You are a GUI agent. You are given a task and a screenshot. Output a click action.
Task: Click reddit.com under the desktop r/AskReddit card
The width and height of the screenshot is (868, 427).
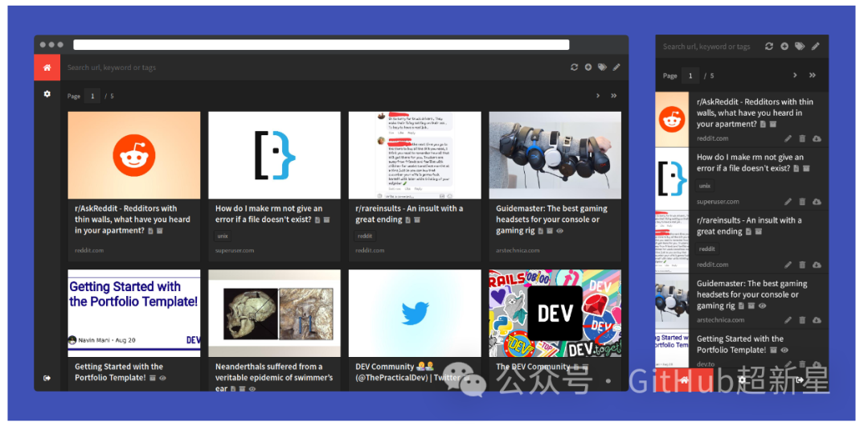[x=89, y=250]
